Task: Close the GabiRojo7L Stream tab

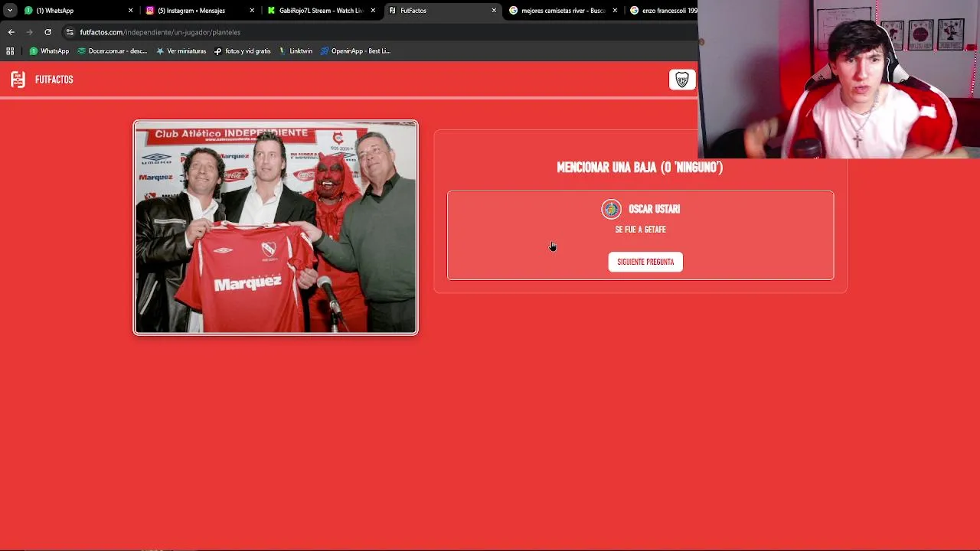Action: 373,11
